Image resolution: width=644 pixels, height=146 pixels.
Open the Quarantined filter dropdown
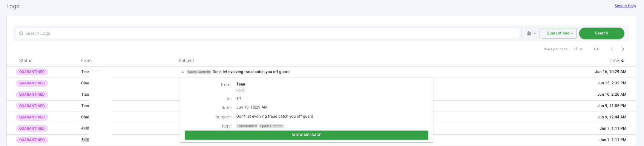point(560,33)
